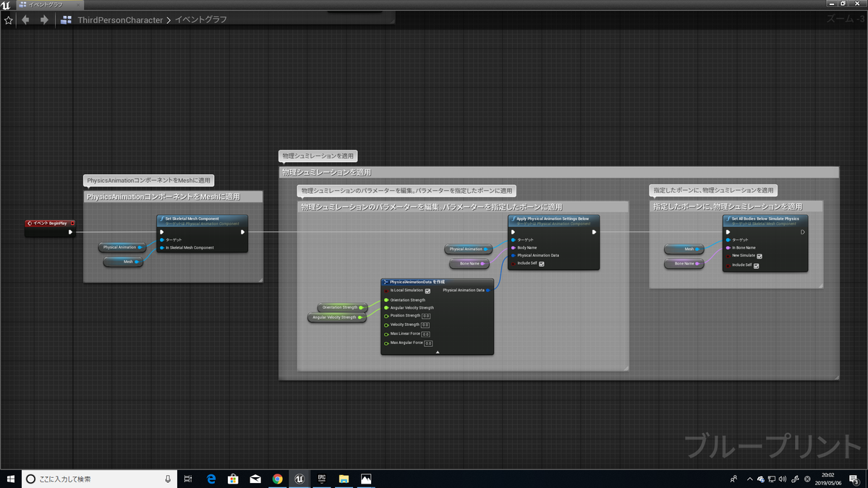The height and width of the screenshot is (488, 868).
Task: Click the In Skeletal Mesh Component pin
Action: pyautogui.click(x=162, y=247)
